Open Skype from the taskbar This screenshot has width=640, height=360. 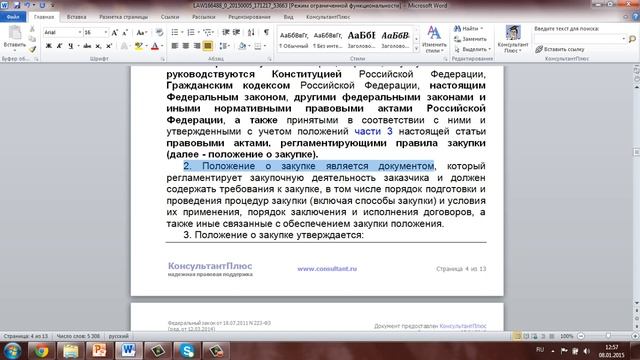click(187, 350)
